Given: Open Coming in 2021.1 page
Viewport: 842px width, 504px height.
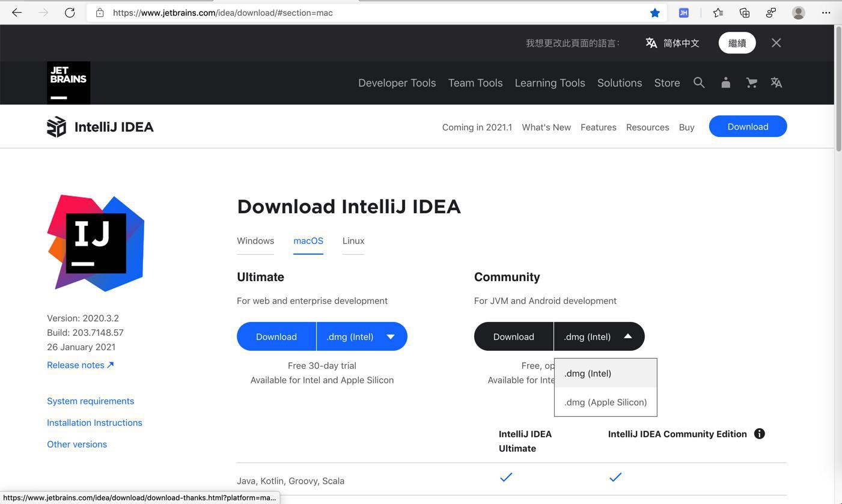Looking at the screenshot, I should tap(477, 127).
